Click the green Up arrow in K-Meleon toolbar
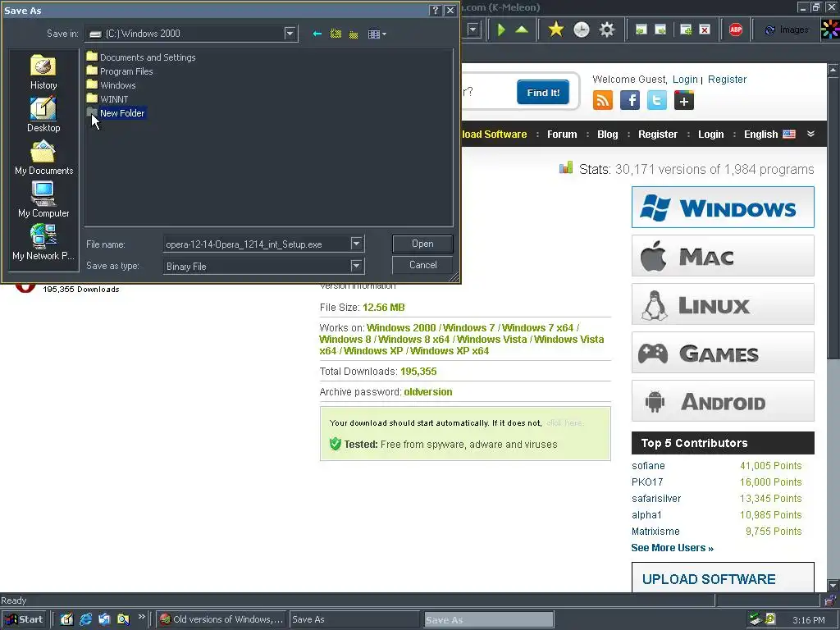The image size is (840, 630). [x=521, y=30]
